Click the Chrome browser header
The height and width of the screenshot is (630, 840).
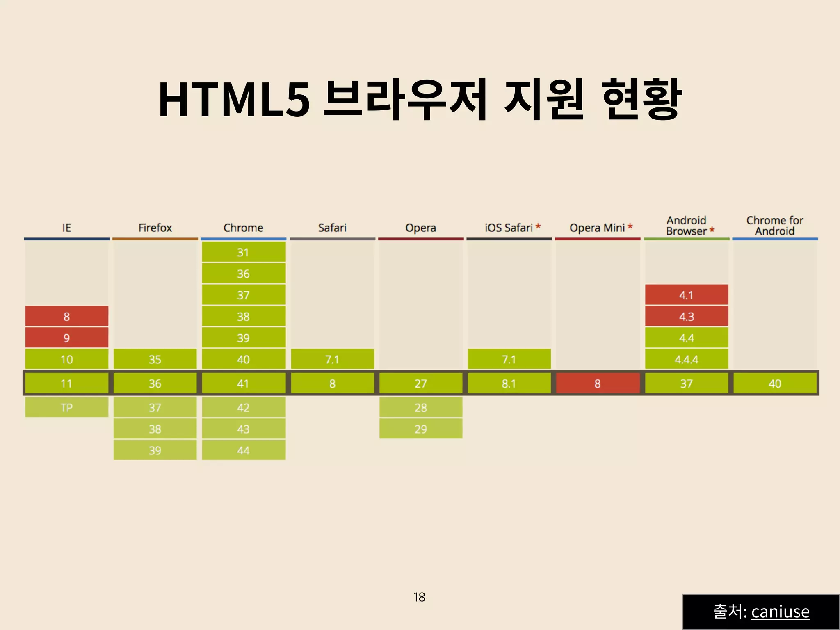pyautogui.click(x=243, y=228)
